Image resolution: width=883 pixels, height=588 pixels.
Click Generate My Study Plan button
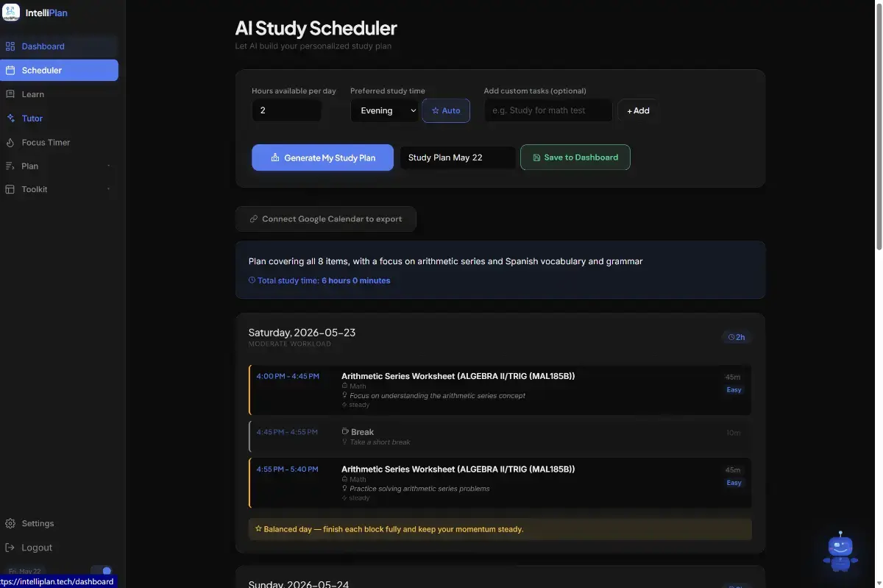pyautogui.click(x=322, y=157)
